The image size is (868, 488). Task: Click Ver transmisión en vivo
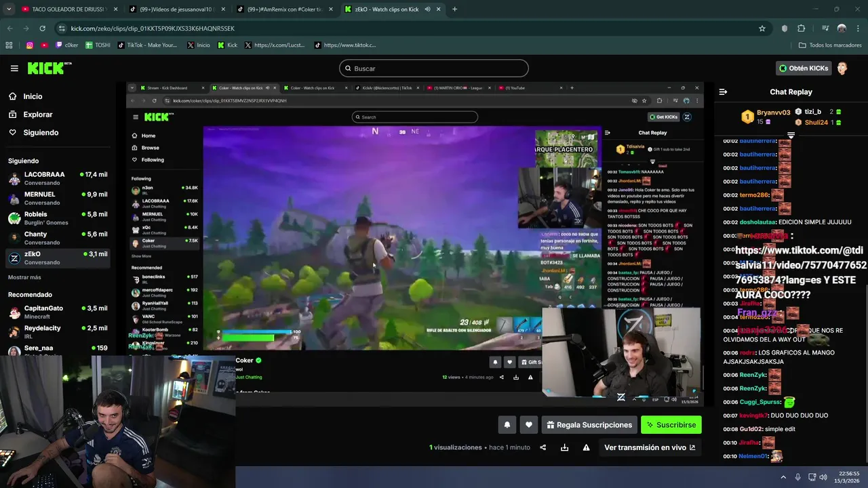click(x=650, y=447)
